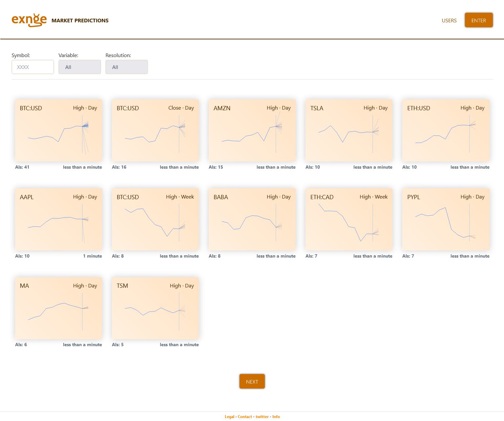
Task: Click the '1 minute' label under AAPL
Action: click(93, 256)
